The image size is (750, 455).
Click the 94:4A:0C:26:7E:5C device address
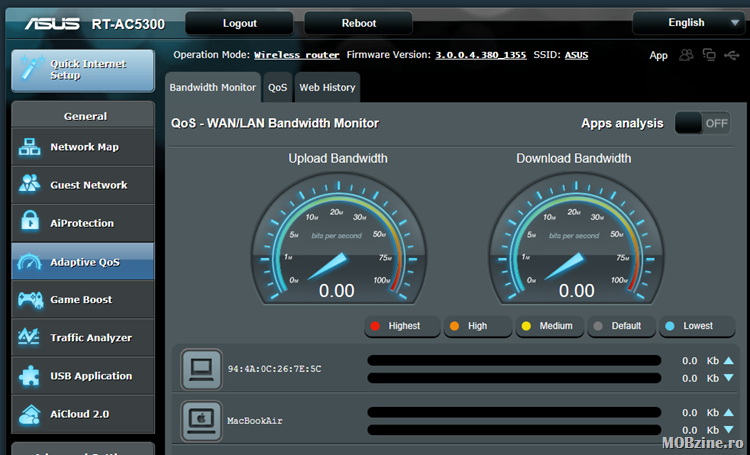pos(275,369)
